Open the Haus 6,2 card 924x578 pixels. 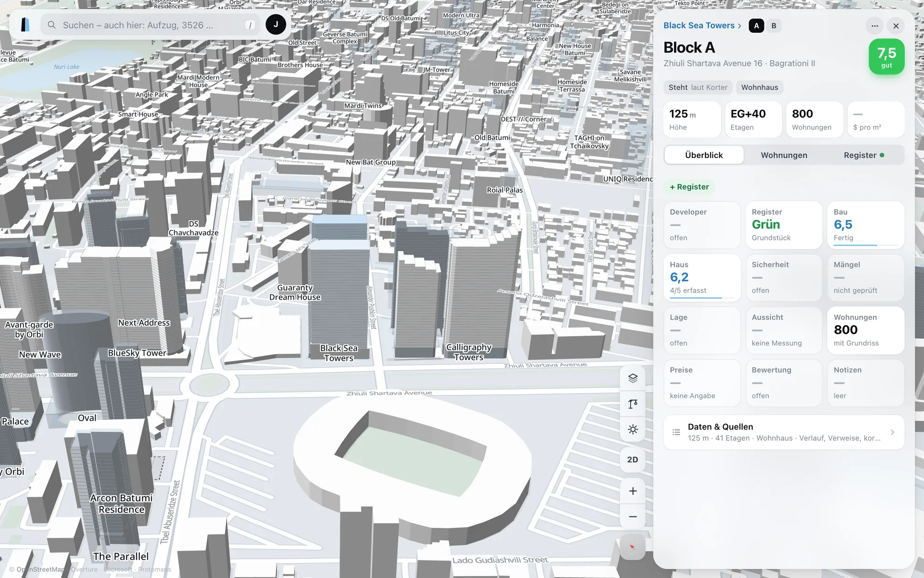[x=702, y=277]
